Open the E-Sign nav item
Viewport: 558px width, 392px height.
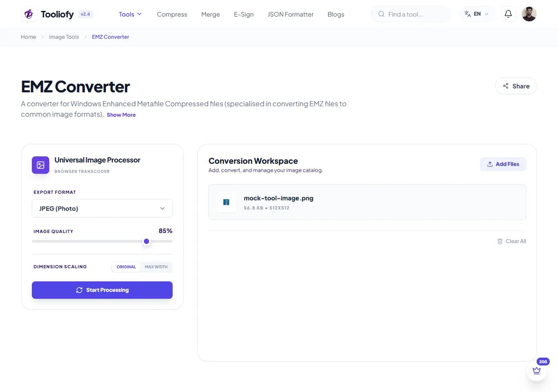click(244, 14)
